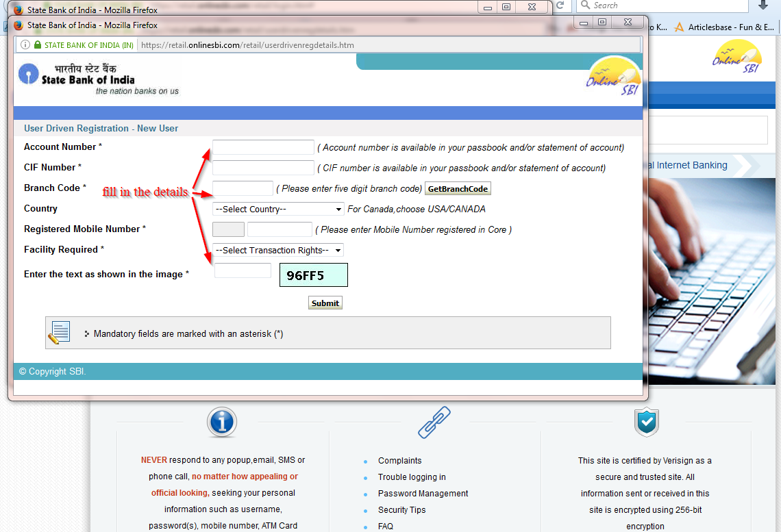The height and width of the screenshot is (532, 781).
Task: Click the URL in the popup address bar
Action: pos(247,45)
